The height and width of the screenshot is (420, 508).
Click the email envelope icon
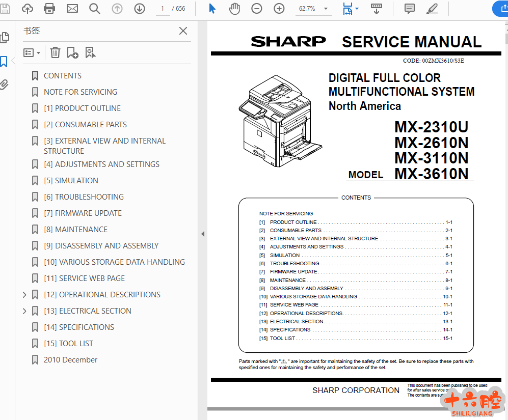(x=72, y=9)
